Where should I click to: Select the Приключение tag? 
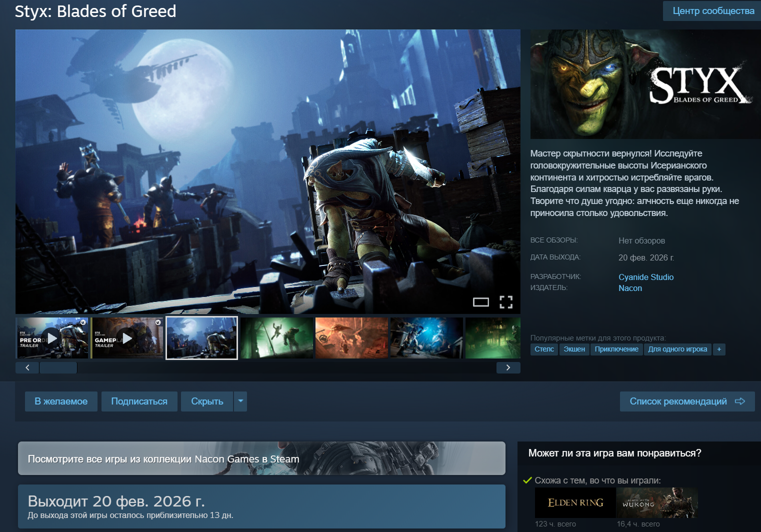pyautogui.click(x=616, y=349)
